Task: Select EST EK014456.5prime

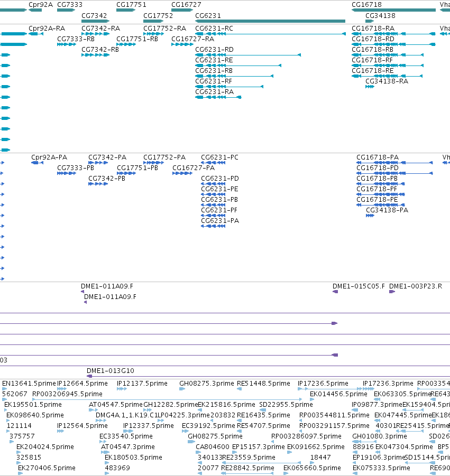Action: coord(338,394)
